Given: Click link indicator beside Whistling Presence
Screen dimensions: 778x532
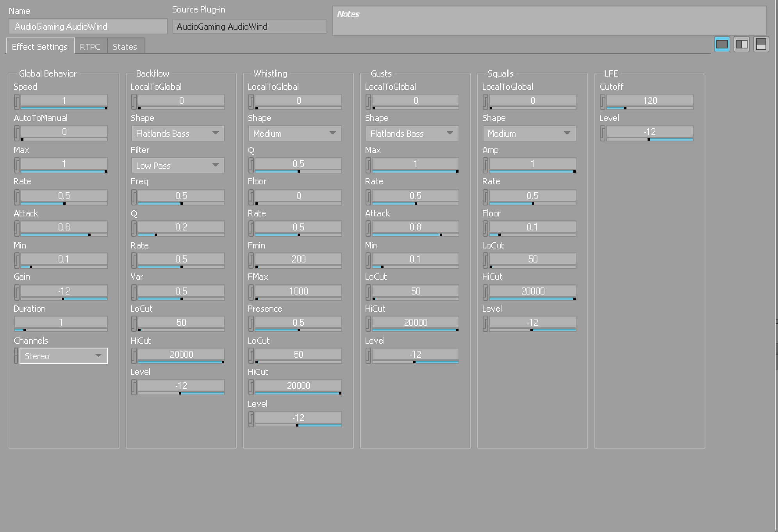Looking at the screenshot, I should pos(251,323).
